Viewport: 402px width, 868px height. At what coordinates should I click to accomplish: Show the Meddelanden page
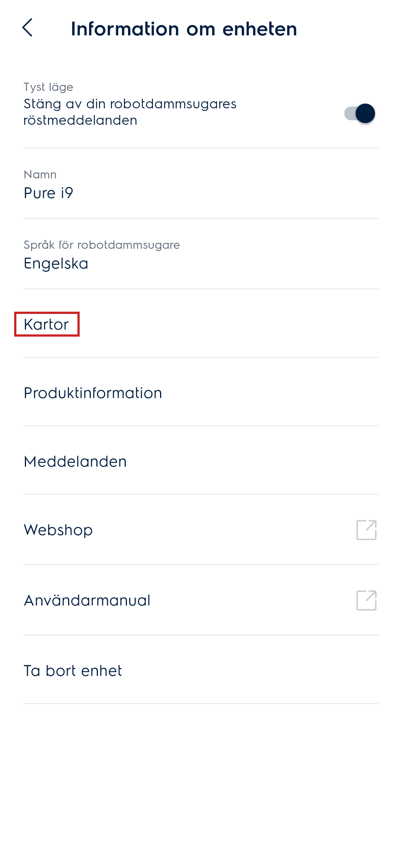pos(75,462)
